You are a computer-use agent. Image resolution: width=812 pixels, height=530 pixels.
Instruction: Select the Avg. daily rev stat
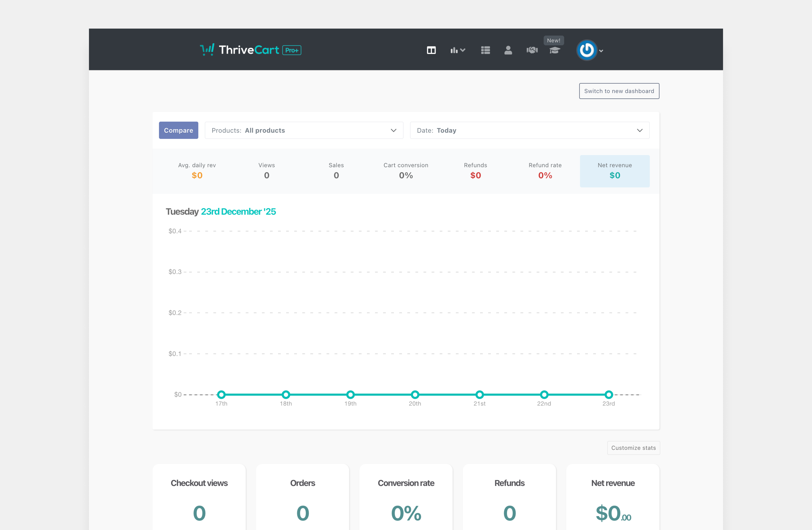coord(197,171)
